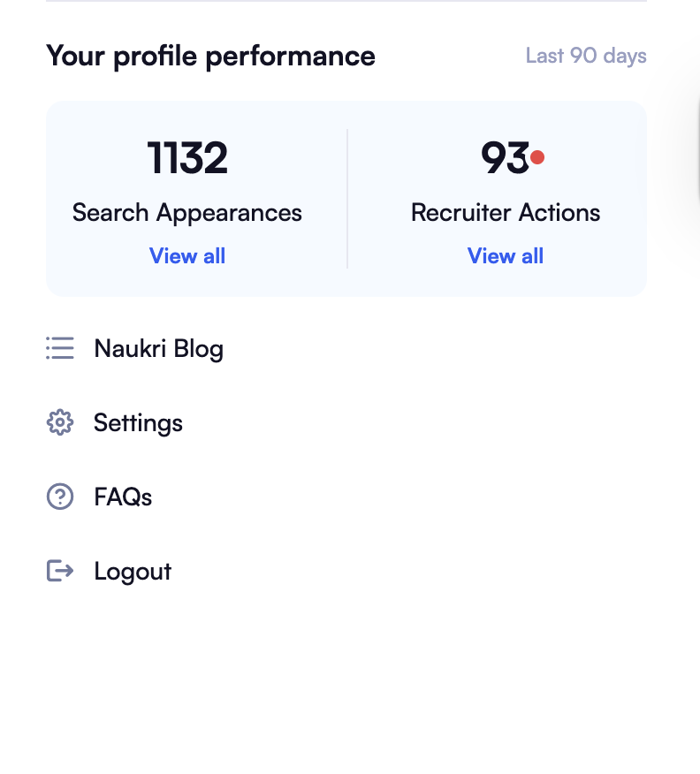Screen dimensions: 700x774
Task: Select the FAQs menu entry
Action: pyautogui.click(x=123, y=497)
